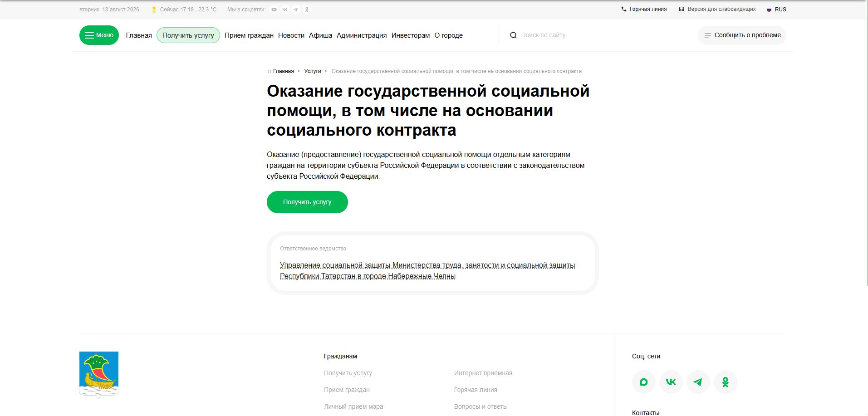Screen dimensions: 868x416
Task: Click the weather sun icon
Action: tap(154, 10)
